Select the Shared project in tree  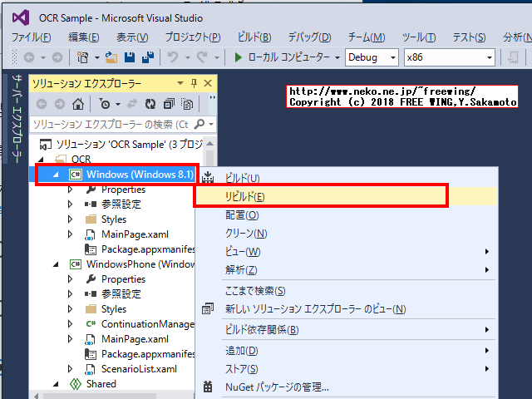tap(101, 384)
